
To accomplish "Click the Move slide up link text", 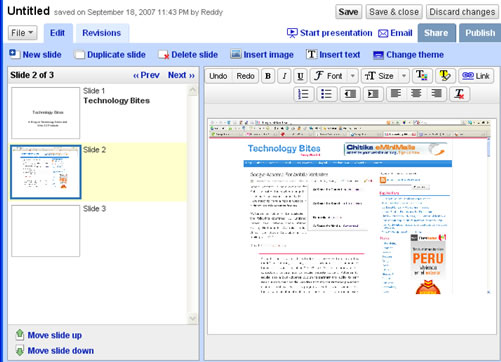I will pos(55,335).
